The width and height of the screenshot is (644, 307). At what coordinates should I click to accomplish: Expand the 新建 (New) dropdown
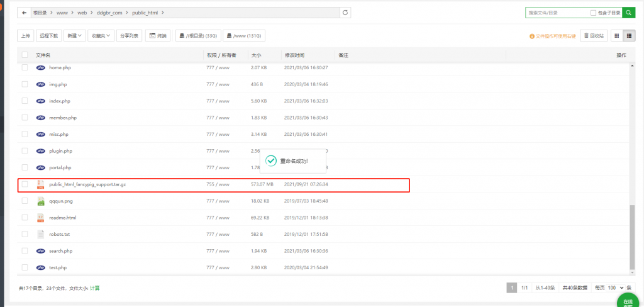[74, 36]
